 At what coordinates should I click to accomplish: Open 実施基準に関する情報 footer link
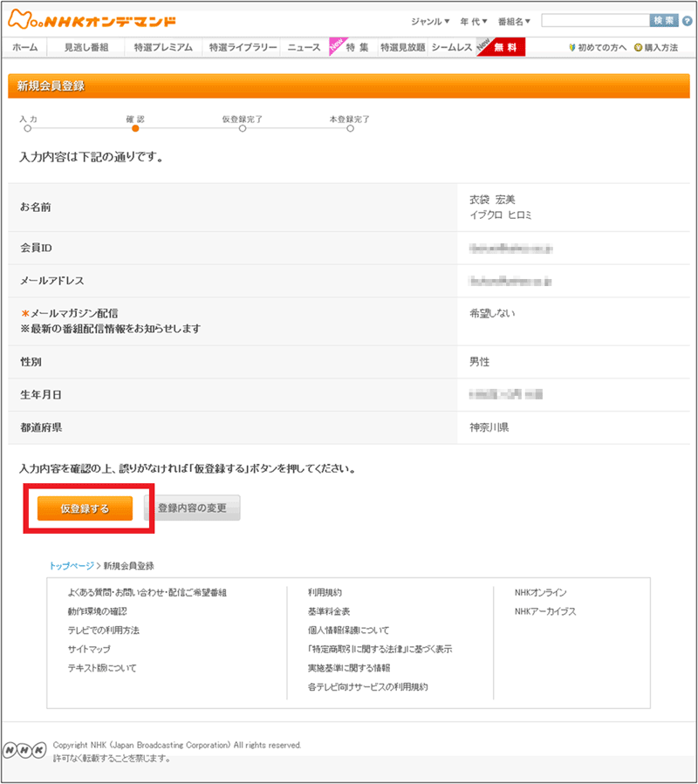click(349, 668)
